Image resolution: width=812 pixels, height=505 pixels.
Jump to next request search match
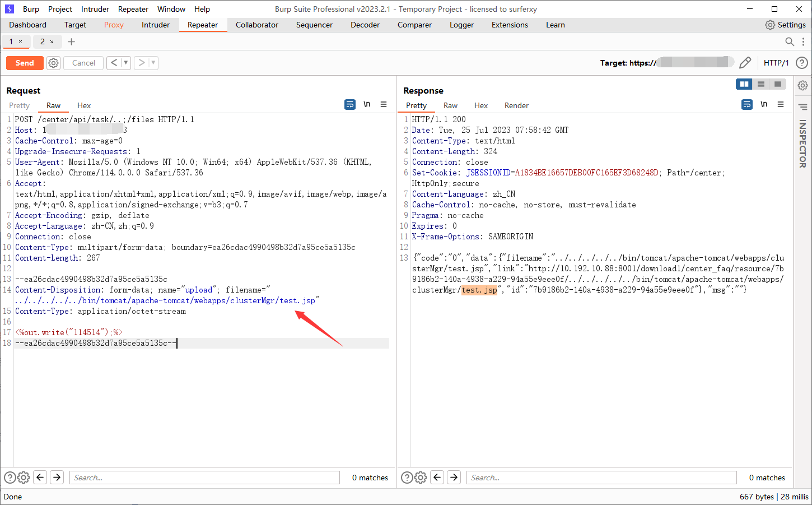pyautogui.click(x=57, y=478)
